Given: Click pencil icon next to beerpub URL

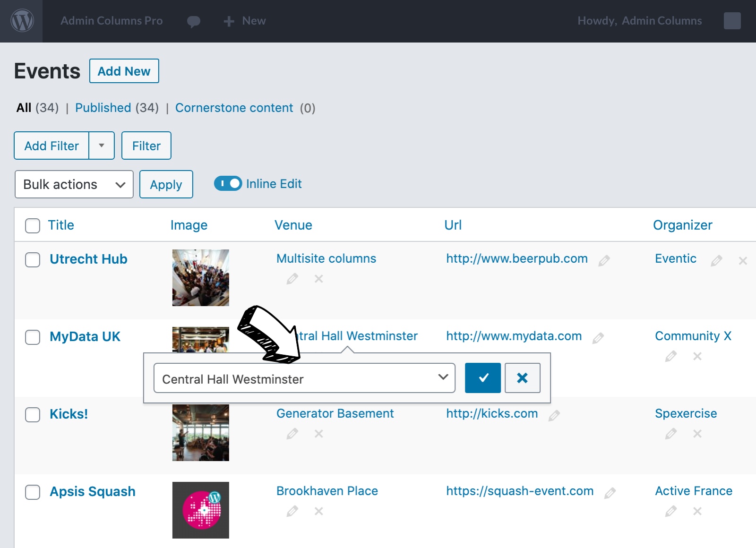Looking at the screenshot, I should [604, 260].
